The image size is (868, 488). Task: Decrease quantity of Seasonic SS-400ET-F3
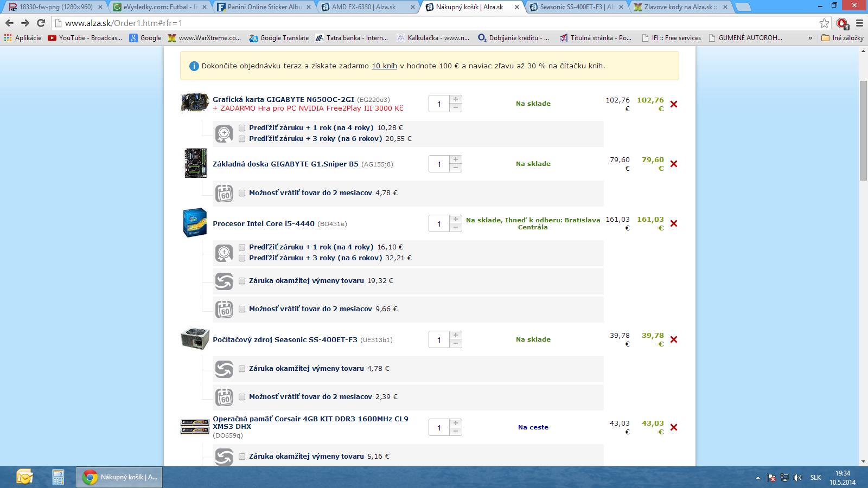click(456, 343)
